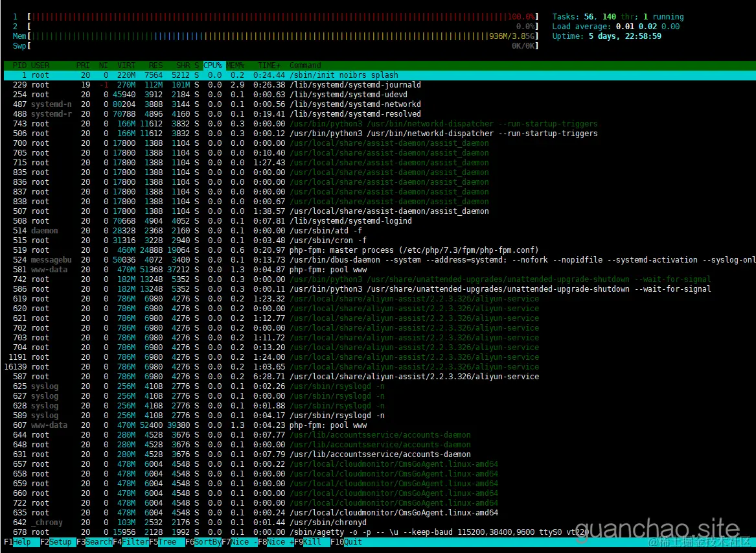Click F7 Nice - to raise priority

click(x=240, y=542)
